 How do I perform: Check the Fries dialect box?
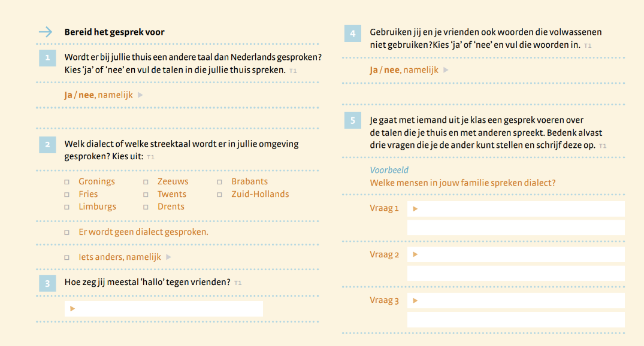pos(67,195)
